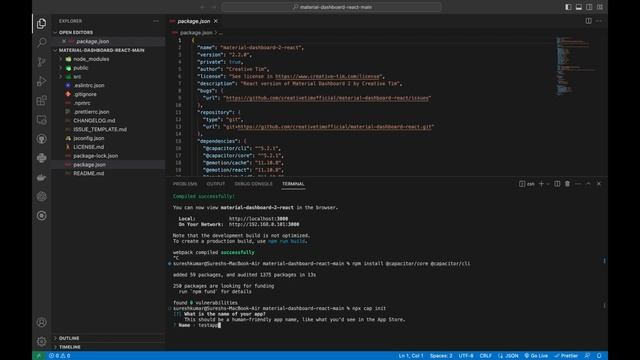Image resolution: width=640 pixels, height=360 pixels.
Task: Open the Source Control view
Action: 41,62
